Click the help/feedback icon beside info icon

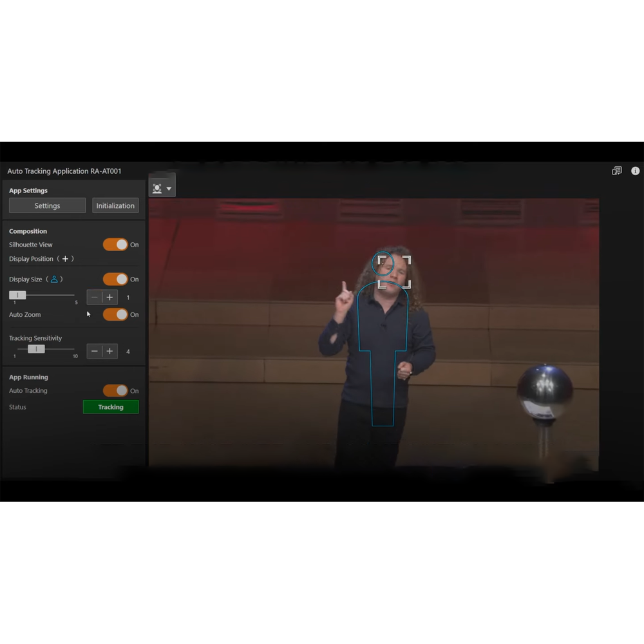pos(617,171)
